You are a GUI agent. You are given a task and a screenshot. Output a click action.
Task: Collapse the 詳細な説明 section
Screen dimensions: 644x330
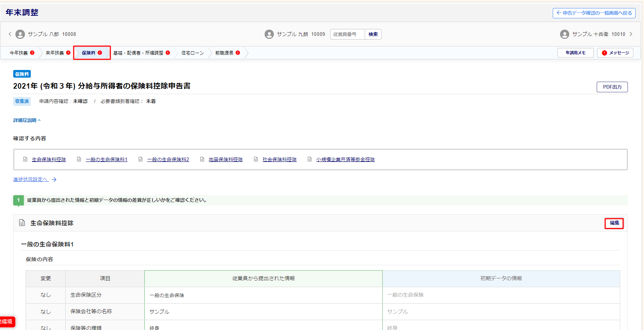(x=27, y=120)
